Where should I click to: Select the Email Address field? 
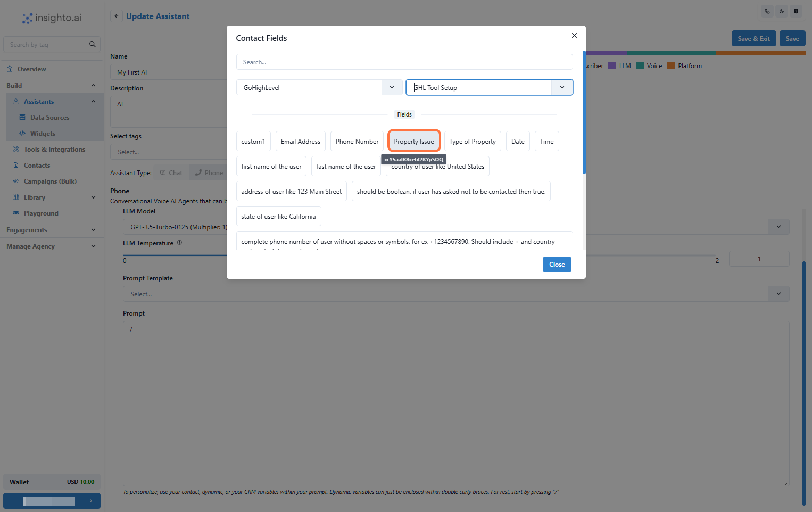pyautogui.click(x=301, y=141)
